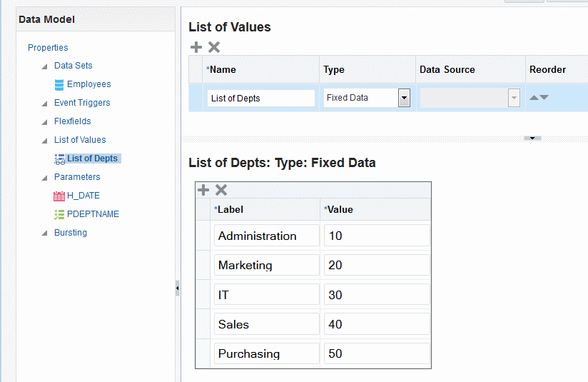
Task: Select Event Triggers in the tree
Action: coord(82,103)
